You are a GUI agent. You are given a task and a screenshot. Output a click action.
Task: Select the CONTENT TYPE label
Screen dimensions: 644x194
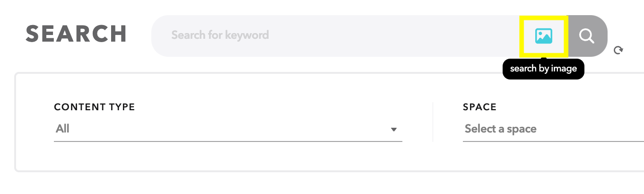(95, 107)
